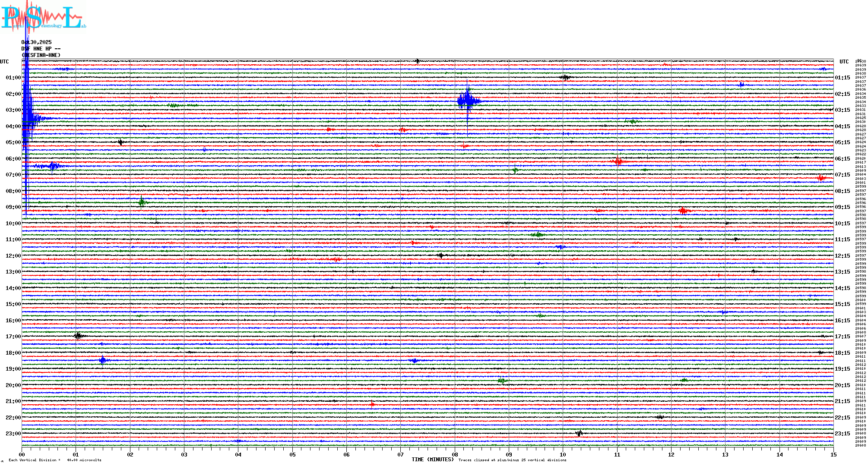Click the DESFINA-HNE station name label
Screen dimensions: 868x466
click(41, 55)
